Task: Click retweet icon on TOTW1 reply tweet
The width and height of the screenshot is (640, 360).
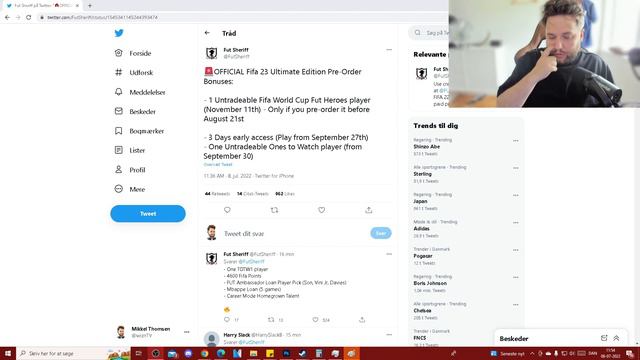Action: [271, 320]
